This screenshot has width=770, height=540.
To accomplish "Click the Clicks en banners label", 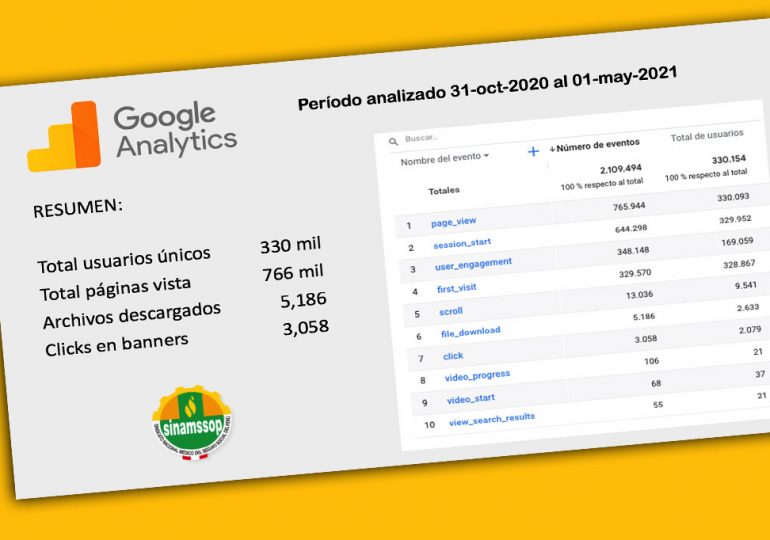I will pos(117,345).
